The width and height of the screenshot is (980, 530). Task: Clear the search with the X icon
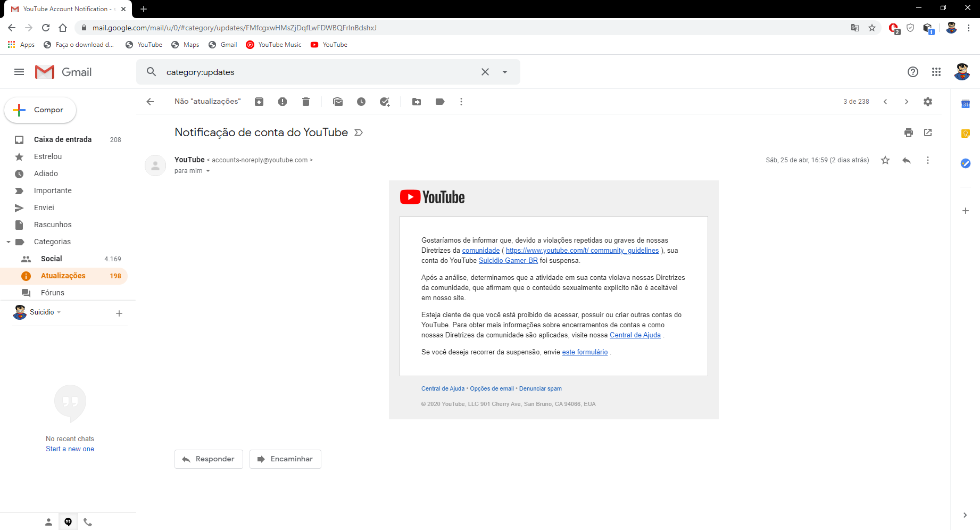[485, 72]
